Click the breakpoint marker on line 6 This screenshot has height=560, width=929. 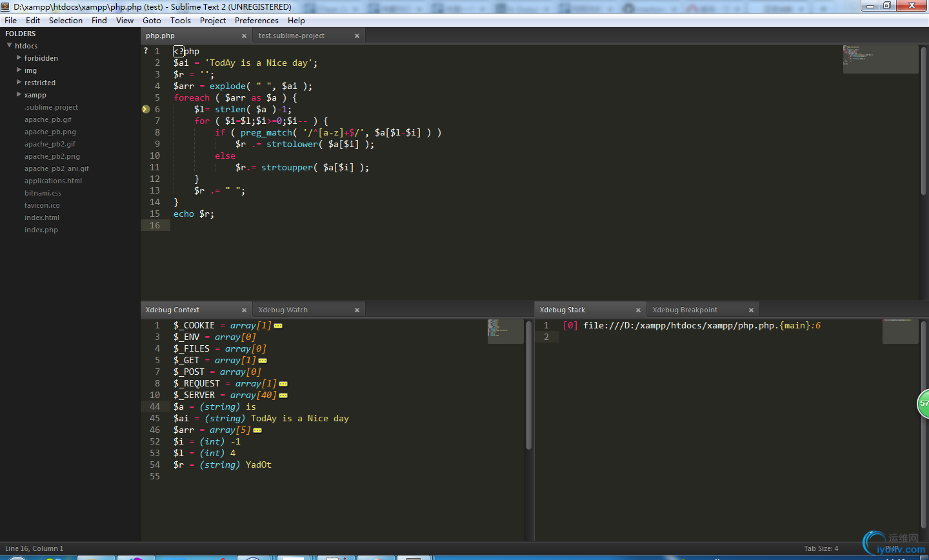146,109
